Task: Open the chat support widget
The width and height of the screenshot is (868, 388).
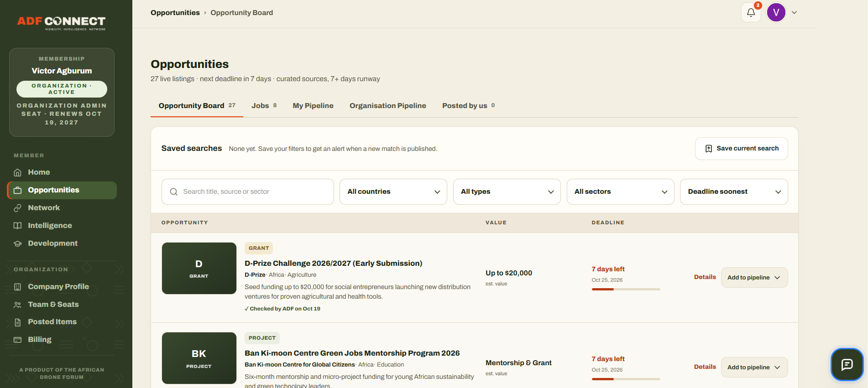Action: click(x=847, y=364)
